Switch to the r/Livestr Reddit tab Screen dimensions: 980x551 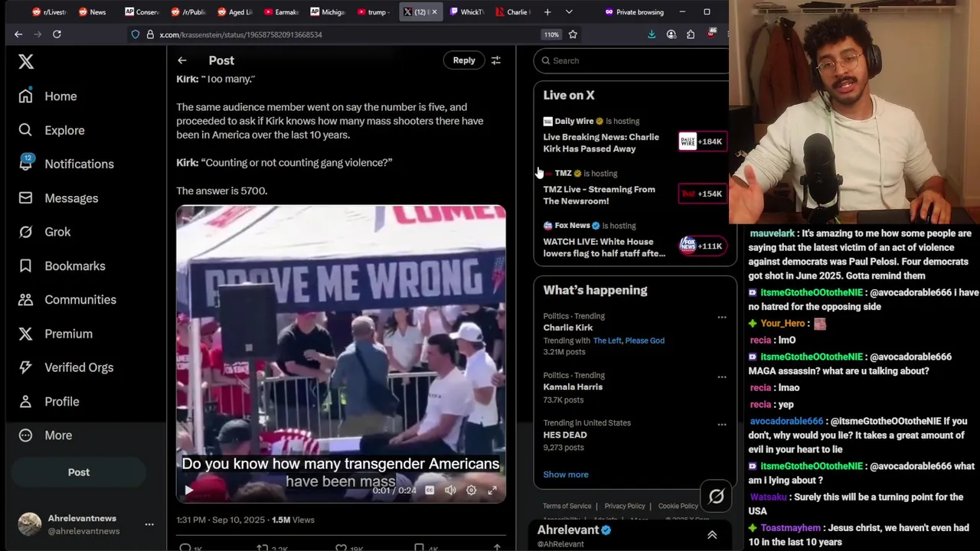coord(49,12)
